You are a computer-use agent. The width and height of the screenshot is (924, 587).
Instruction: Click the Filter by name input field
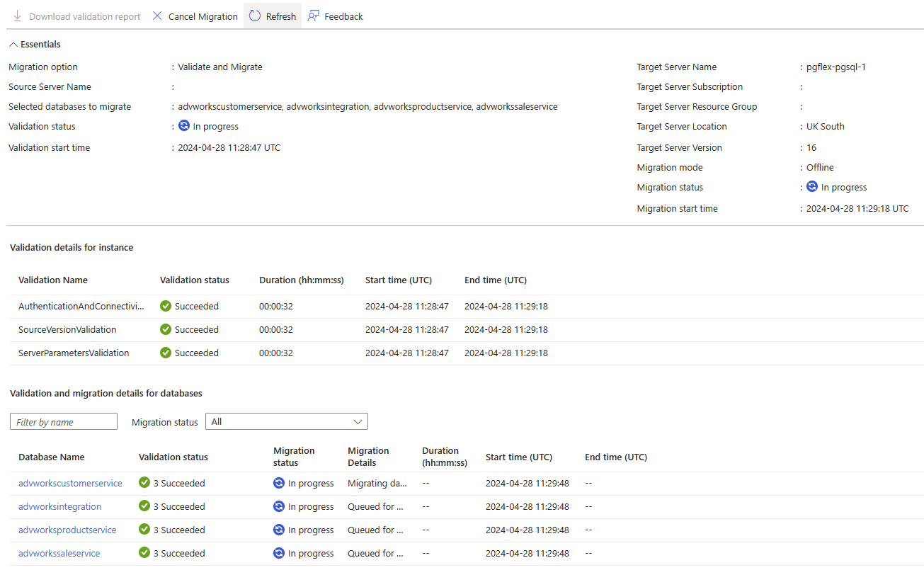pyautogui.click(x=63, y=421)
